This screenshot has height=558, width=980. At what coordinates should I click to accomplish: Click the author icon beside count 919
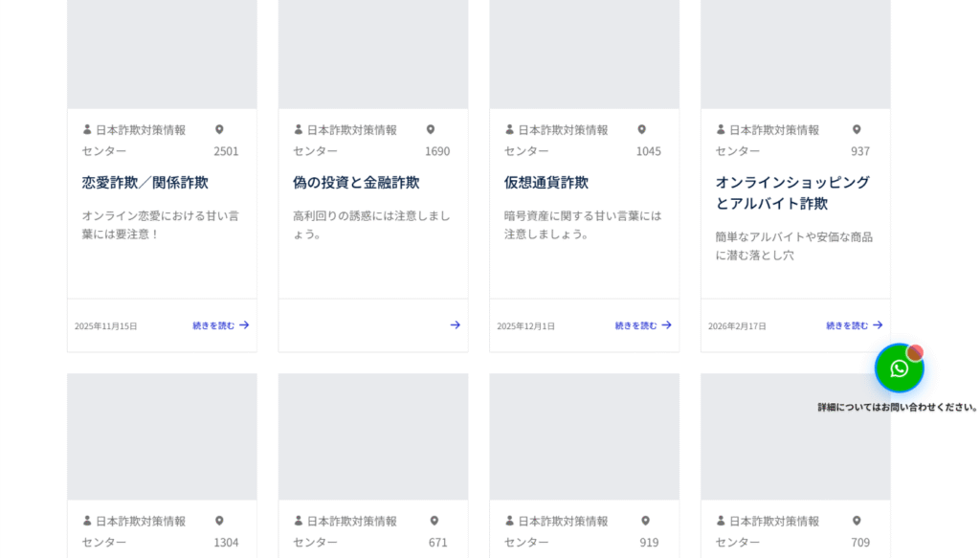(509, 521)
